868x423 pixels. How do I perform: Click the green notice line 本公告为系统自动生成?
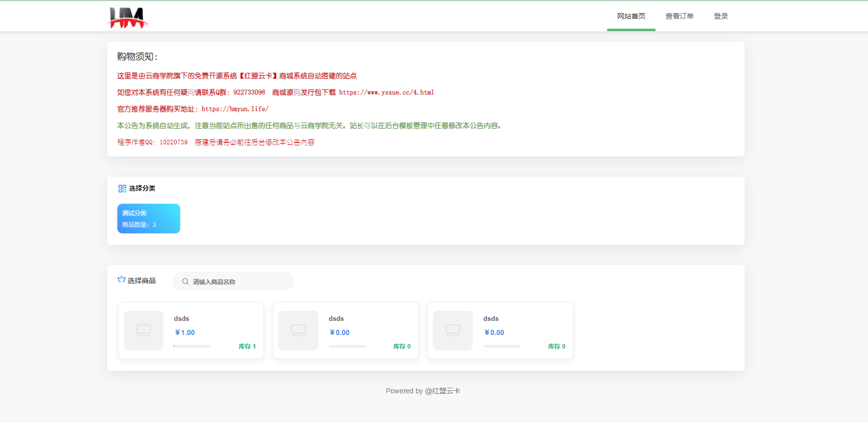click(310, 126)
